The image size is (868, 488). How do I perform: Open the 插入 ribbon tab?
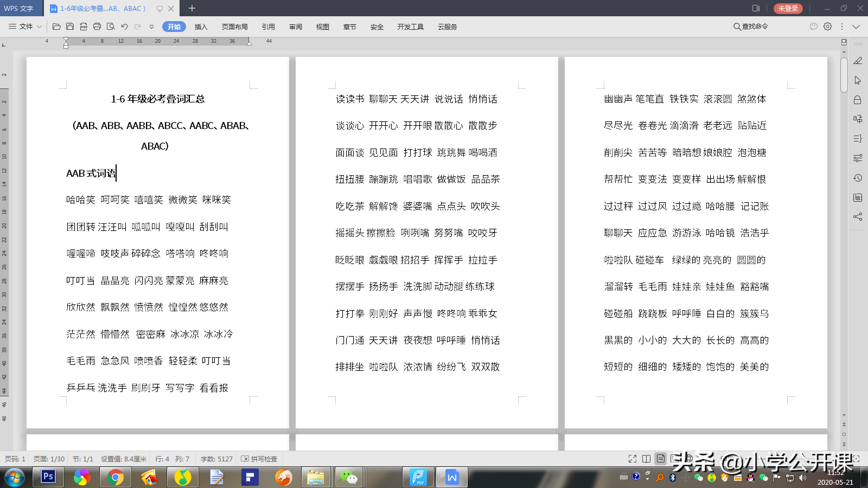pyautogui.click(x=201, y=27)
